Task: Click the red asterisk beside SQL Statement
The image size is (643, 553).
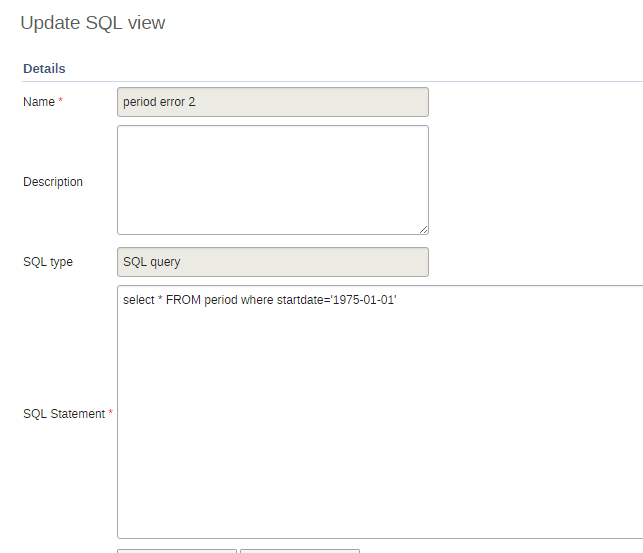Action: click(x=110, y=414)
